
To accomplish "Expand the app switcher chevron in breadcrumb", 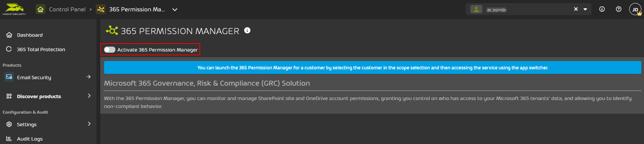I will click(x=175, y=9).
